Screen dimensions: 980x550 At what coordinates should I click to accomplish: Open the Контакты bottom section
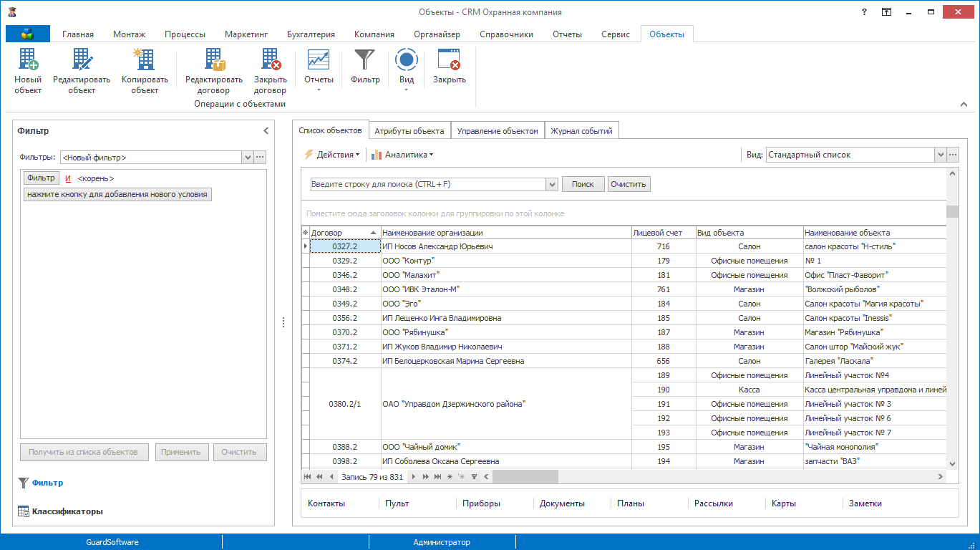coord(326,503)
